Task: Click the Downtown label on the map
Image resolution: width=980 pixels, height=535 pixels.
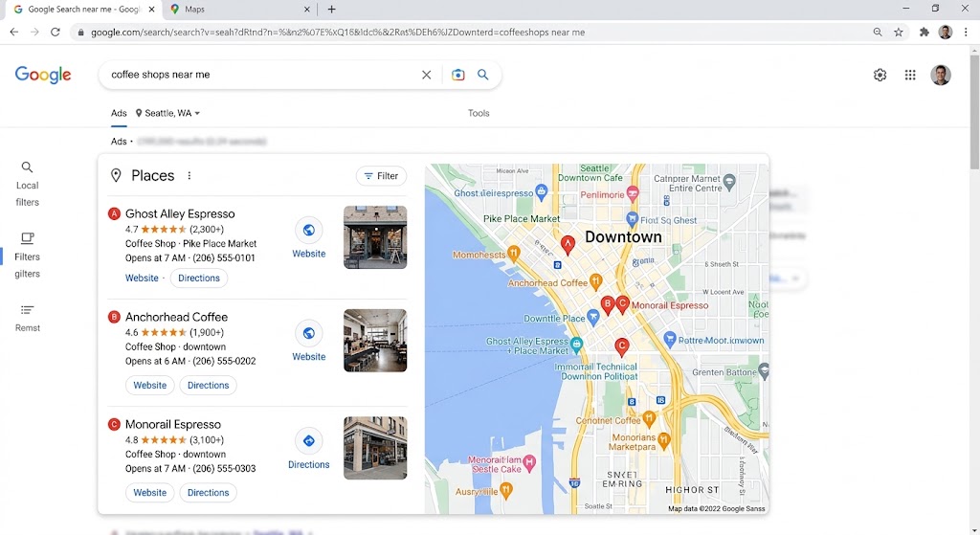Action: tap(623, 237)
